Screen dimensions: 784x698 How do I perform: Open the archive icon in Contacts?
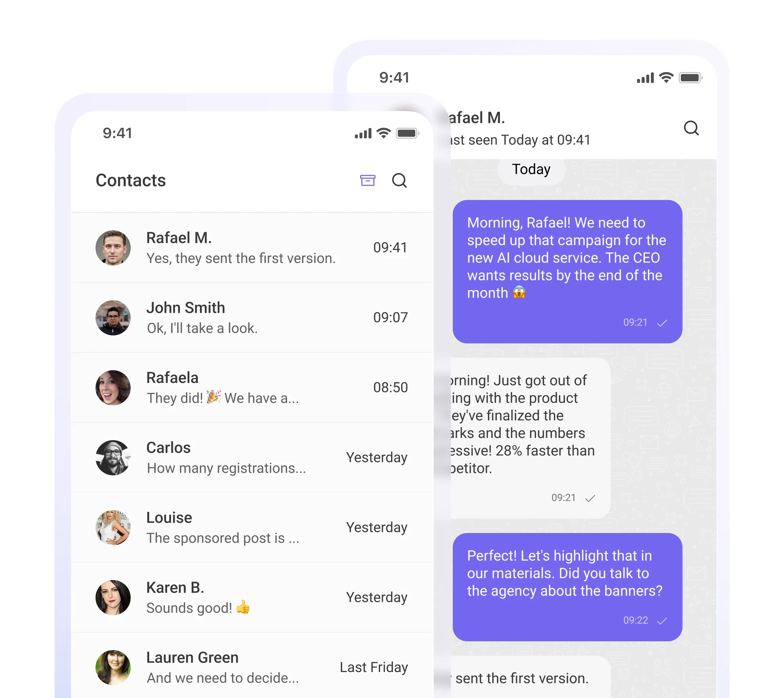tap(368, 181)
